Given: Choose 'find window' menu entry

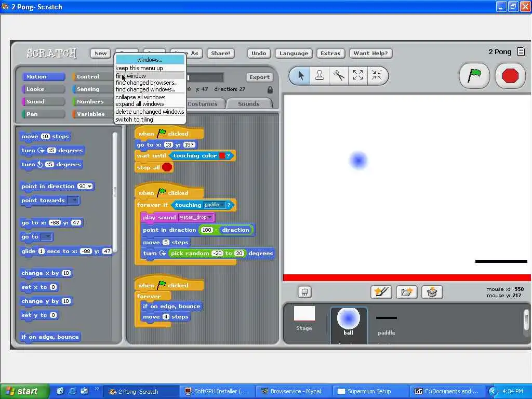Looking at the screenshot, I should coord(150,76).
